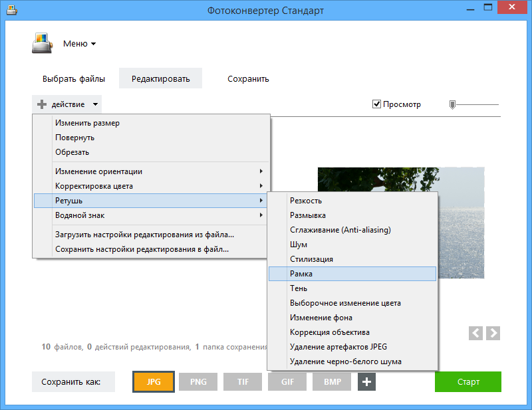Open the Водяной знак submenu
This screenshot has width=532, height=410.
click(x=152, y=215)
